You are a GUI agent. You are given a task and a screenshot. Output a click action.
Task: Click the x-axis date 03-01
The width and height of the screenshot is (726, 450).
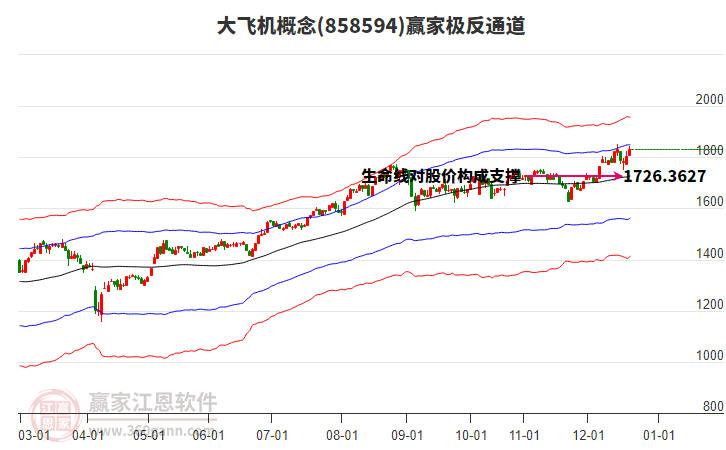click(34, 436)
